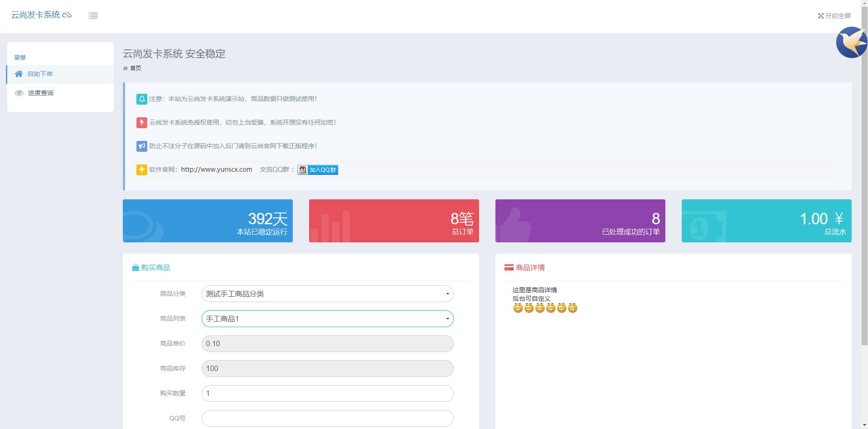Screen dimensions: 868x429
Task: Open the 商品列表 dropdown
Action: (x=327, y=318)
